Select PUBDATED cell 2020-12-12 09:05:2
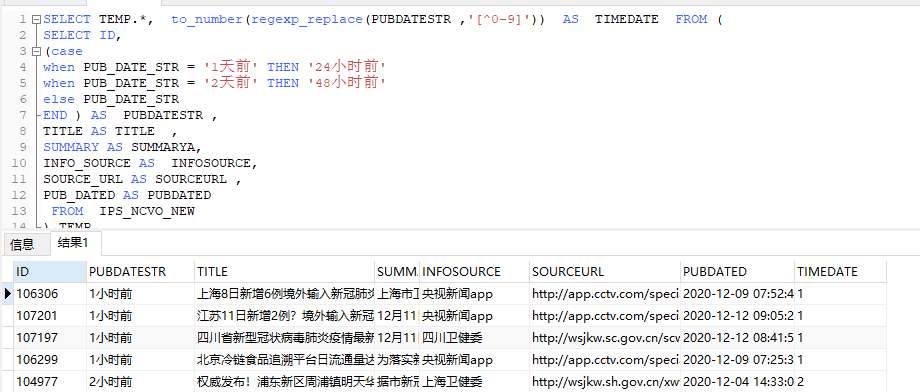The image size is (920, 392). [738, 316]
